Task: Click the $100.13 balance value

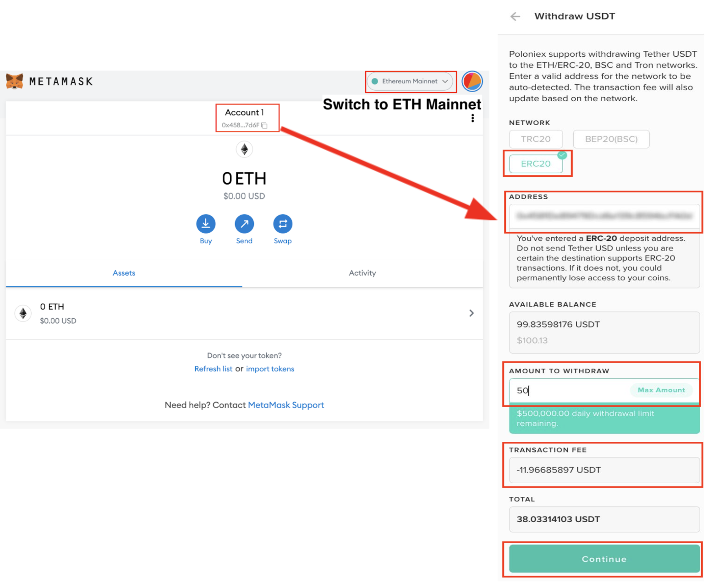Action: (x=532, y=341)
